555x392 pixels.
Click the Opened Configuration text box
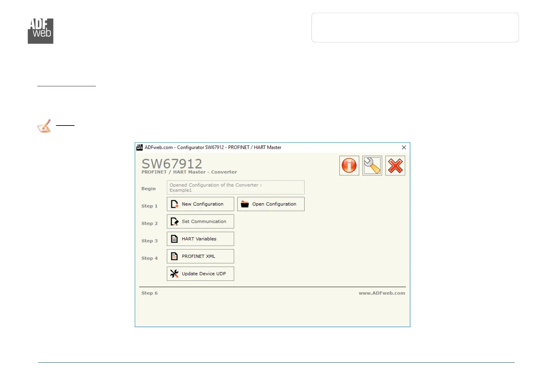pos(236,187)
